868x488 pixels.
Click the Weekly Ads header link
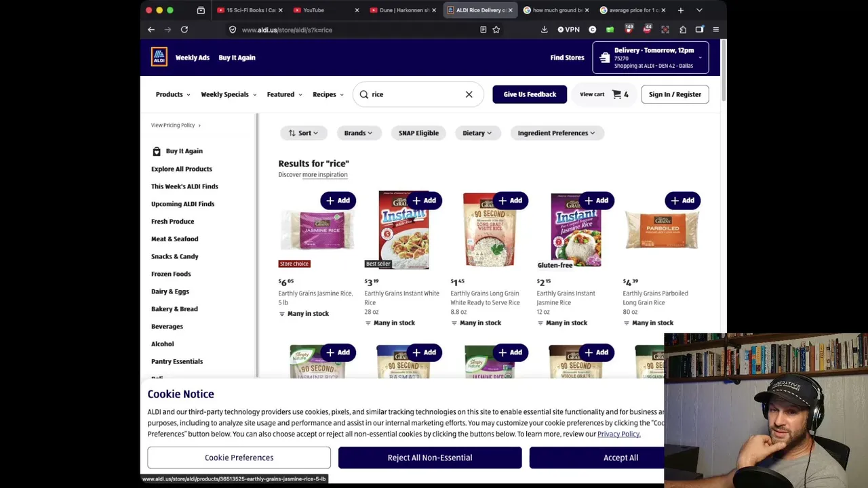coord(193,58)
